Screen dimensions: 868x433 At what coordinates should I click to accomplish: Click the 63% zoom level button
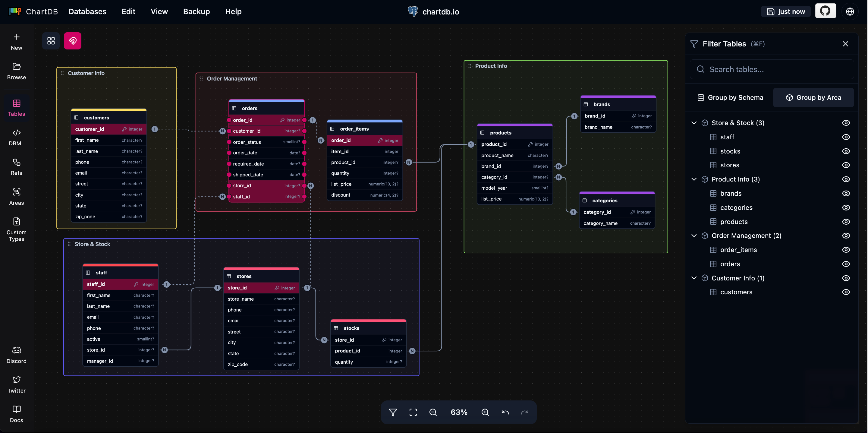click(x=459, y=412)
